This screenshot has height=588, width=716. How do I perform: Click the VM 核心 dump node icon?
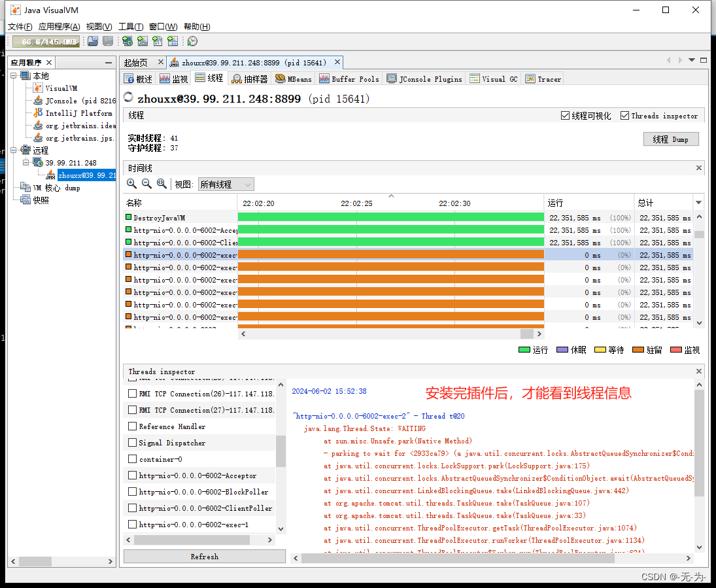(26, 187)
